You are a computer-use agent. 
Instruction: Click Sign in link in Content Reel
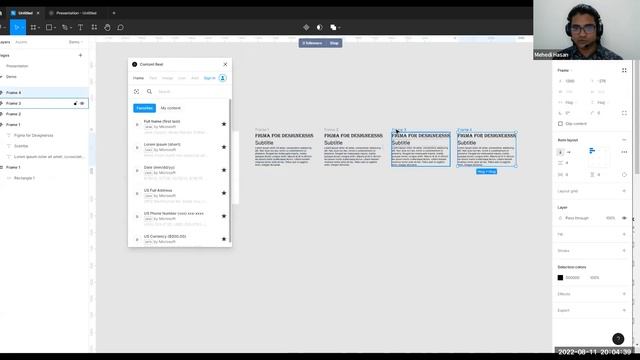click(x=209, y=78)
